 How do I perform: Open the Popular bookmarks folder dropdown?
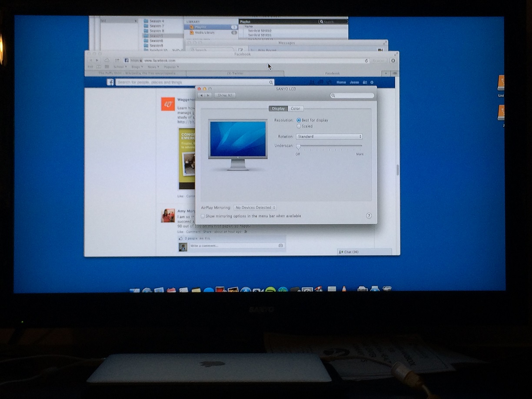click(x=171, y=67)
